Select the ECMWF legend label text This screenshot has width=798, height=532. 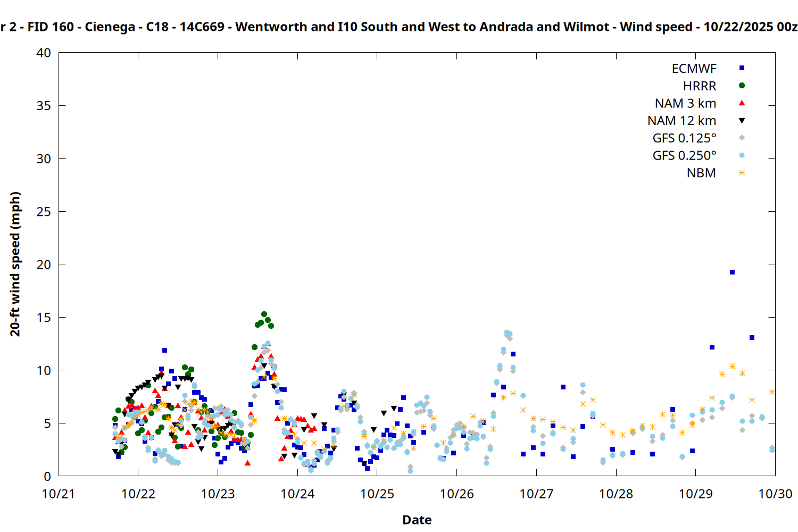click(x=694, y=69)
